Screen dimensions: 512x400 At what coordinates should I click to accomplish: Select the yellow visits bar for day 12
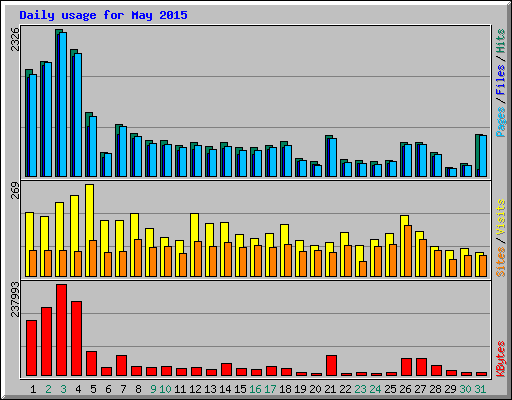point(194,245)
